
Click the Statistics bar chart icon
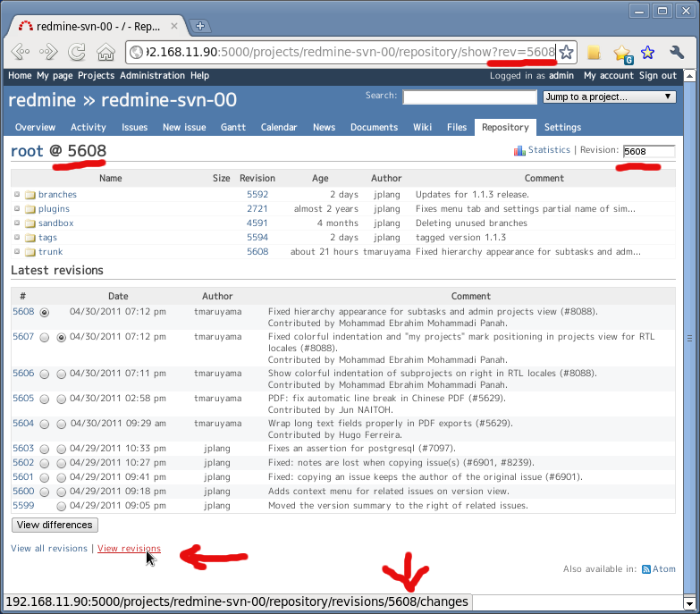(x=519, y=150)
